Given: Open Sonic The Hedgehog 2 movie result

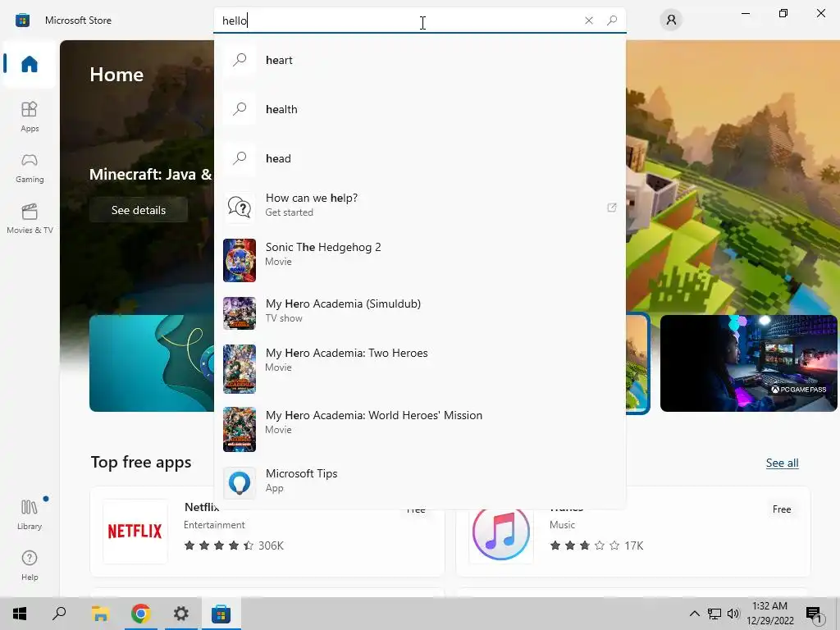Looking at the screenshot, I should pyautogui.click(x=419, y=260).
